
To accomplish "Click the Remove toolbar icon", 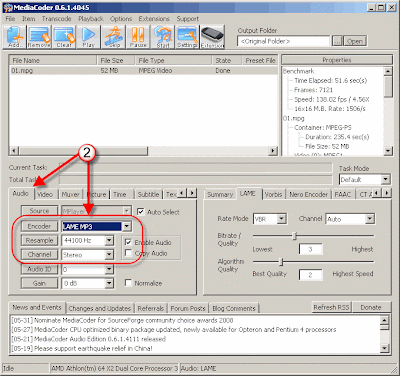I will pyautogui.click(x=39, y=37).
